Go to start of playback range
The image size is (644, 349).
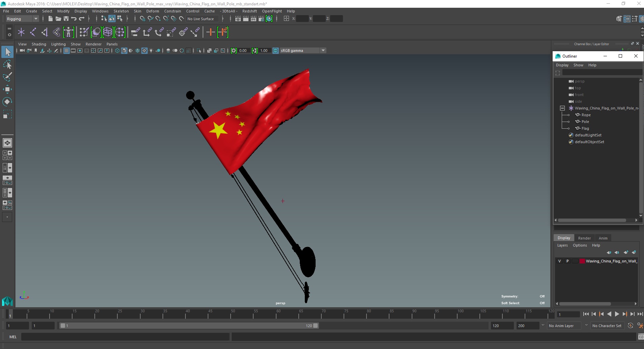(586, 314)
